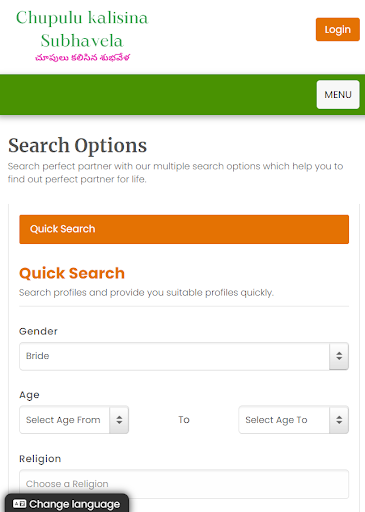Expand the Select Age To dropdown
The height and width of the screenshot is (512, 365).
pos(294,420)
